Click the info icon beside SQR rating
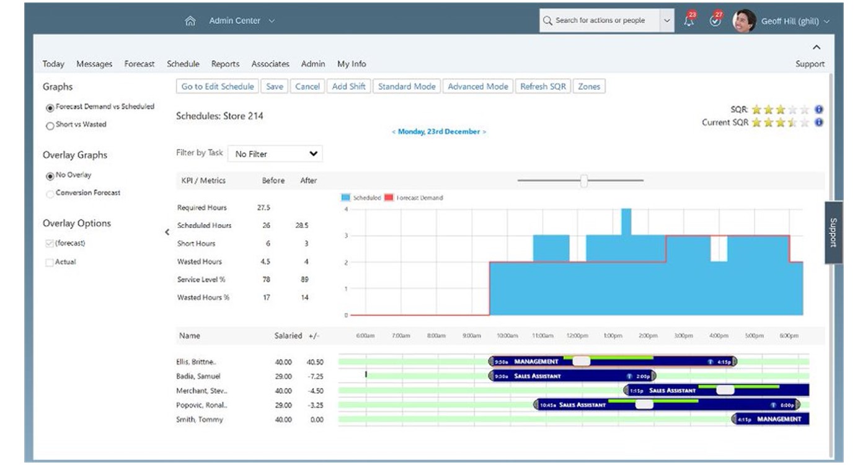868x465 pixels. pyautogui.click(x=819, y=110)
